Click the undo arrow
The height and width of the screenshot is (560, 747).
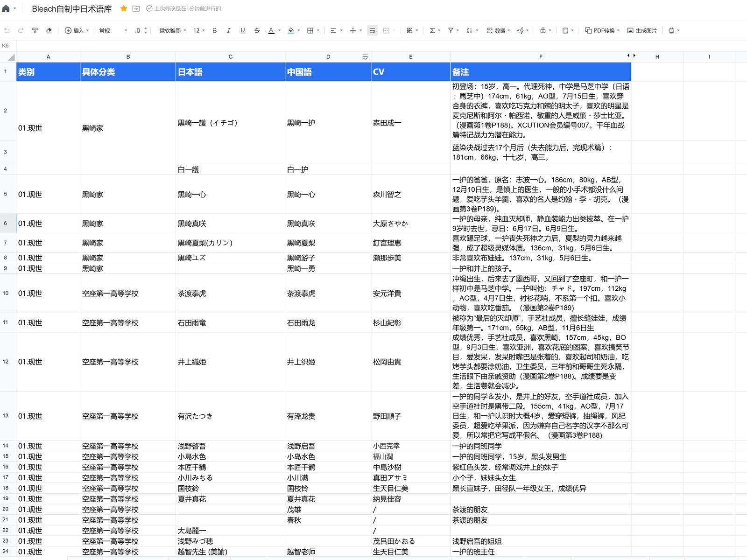[x=7, y=30]
